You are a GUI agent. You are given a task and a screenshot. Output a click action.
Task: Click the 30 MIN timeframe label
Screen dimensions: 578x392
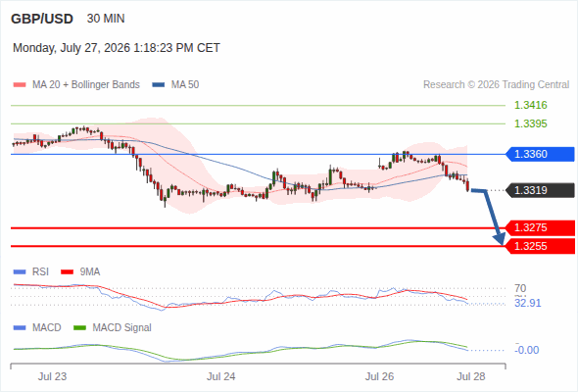tap(106, 19)
